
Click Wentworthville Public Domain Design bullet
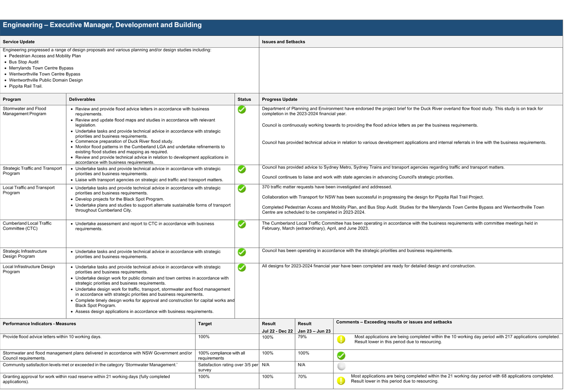click(x=46, y=80)
